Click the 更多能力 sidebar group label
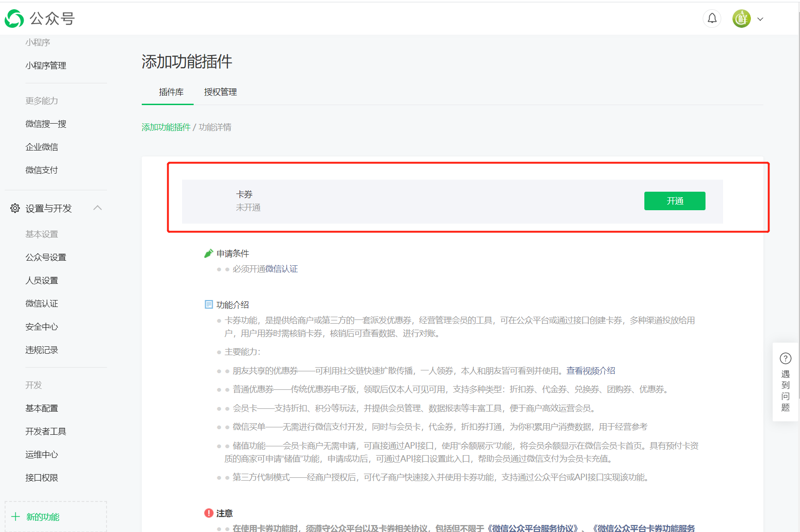 42,101
